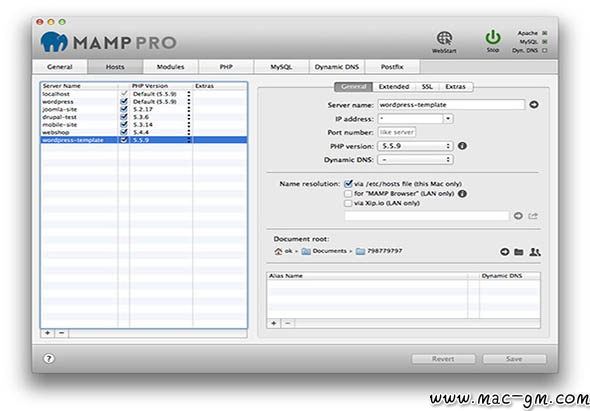Image resolution: width=590 pixels, height=411 pixels.
Task: Enable for MAMP Browser checkbox
Action: click(x=348, y=194)
